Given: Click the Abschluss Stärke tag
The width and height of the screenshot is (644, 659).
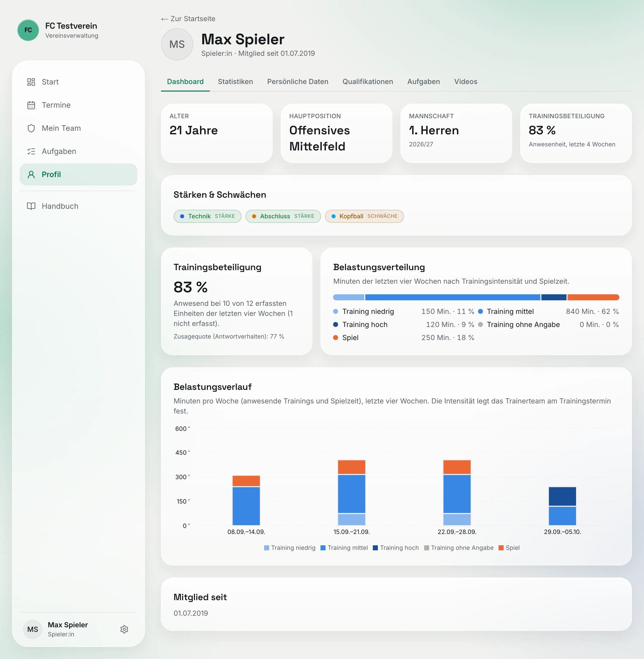Looking at the screenshot, I should click(x=283, y=216).
